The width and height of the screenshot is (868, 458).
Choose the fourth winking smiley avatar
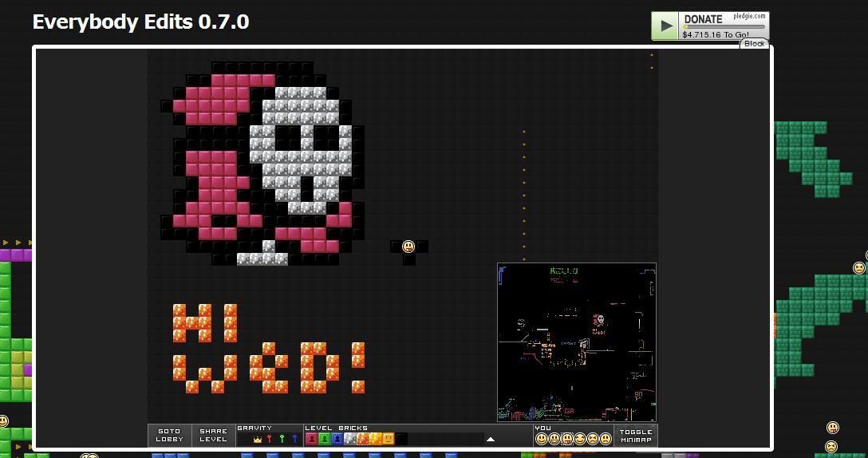[579, 439]
